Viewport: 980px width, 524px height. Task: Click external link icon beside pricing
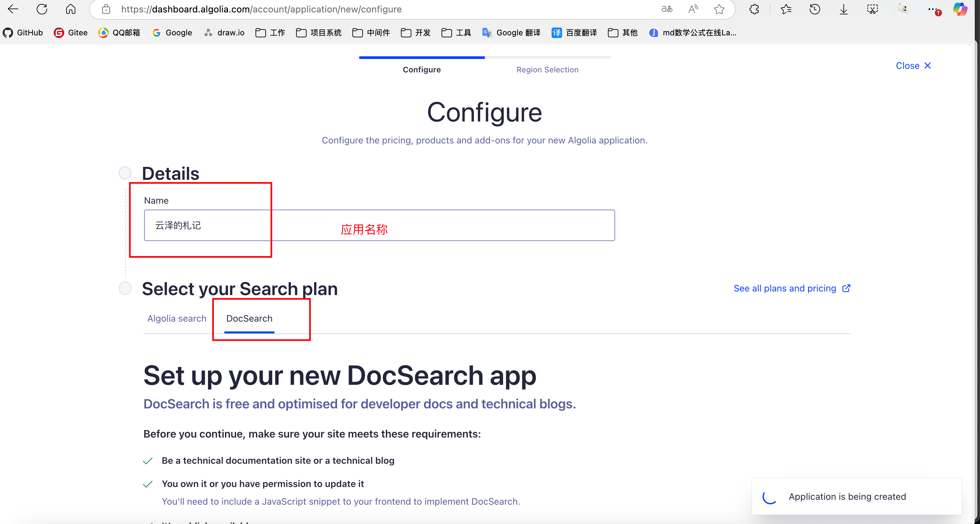pyautogui.click(x=846, y=288)
